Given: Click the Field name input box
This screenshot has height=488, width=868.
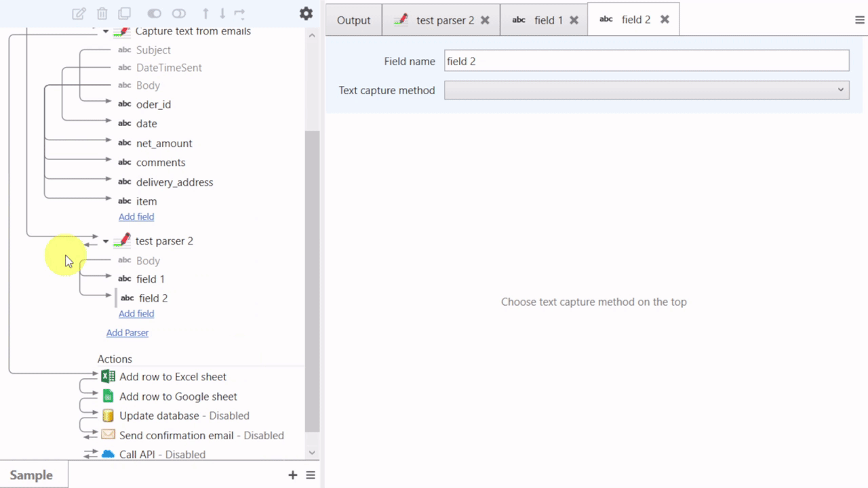Looking at the screenshot, I should click(x=646, y=61).
